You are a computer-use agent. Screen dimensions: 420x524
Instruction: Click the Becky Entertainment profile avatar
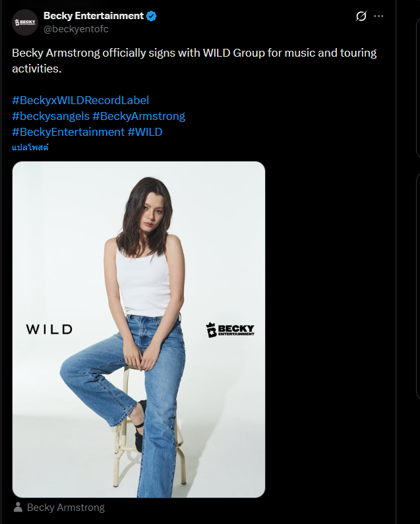25,22
